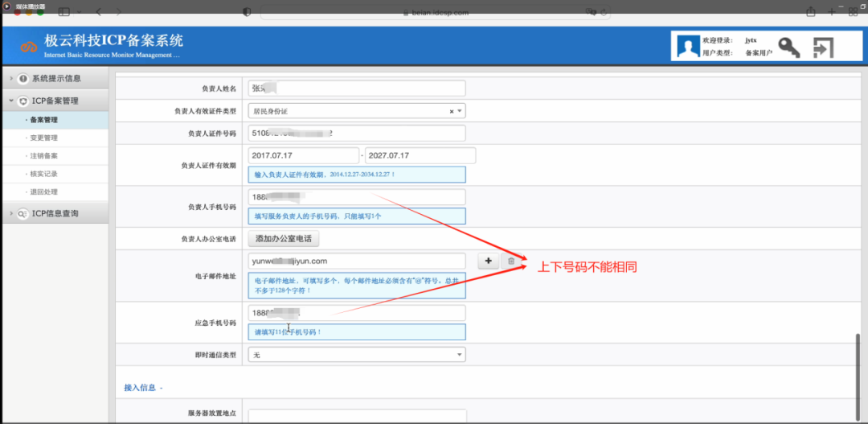Click the user avatar icon
868x424 pixels.
coord(688,47)
